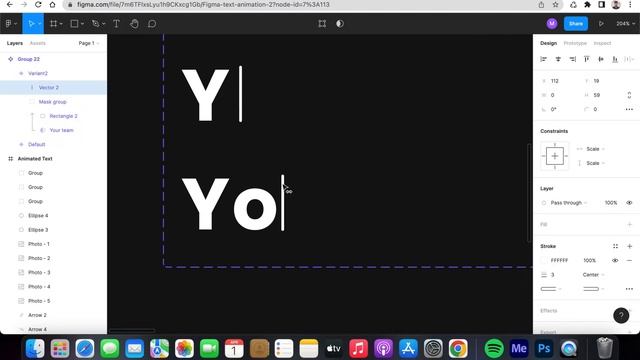Click the align top icon
This screenshot has height=360, width=640.
click(587, 59)
